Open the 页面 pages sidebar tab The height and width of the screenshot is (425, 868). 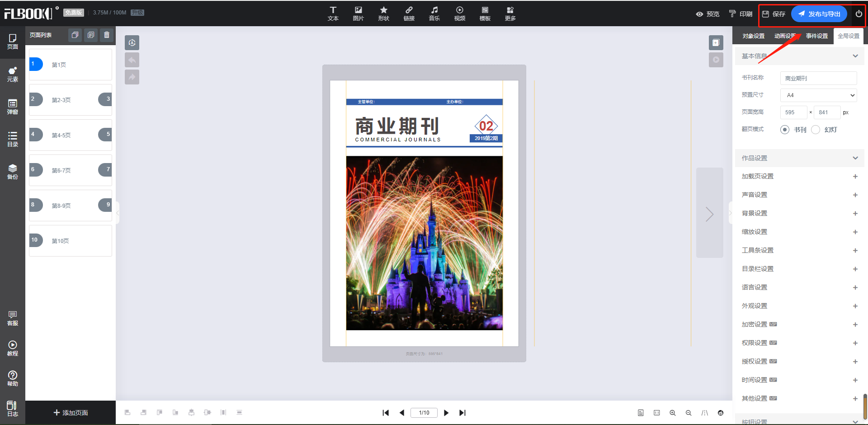click(13, 42)
